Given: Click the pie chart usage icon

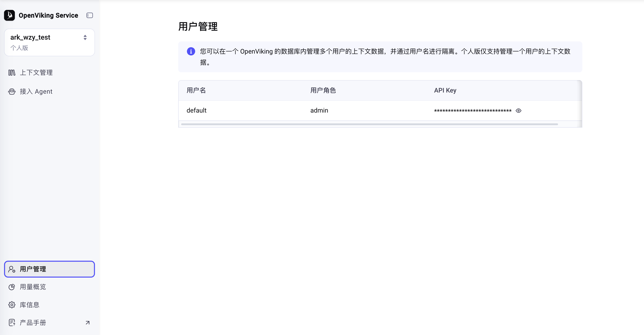Looking at the screenshot, I should pyautogui.click(x=12, y=287).
